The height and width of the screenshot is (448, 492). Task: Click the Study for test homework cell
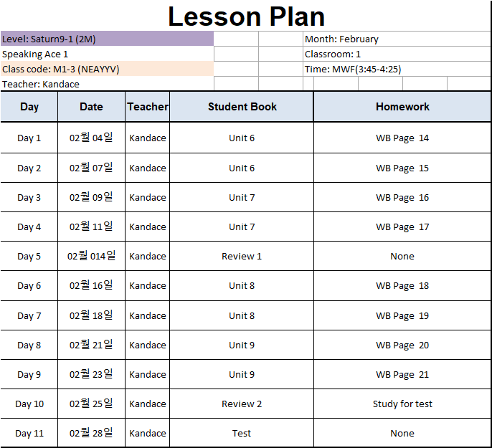[x=402, y=404]
